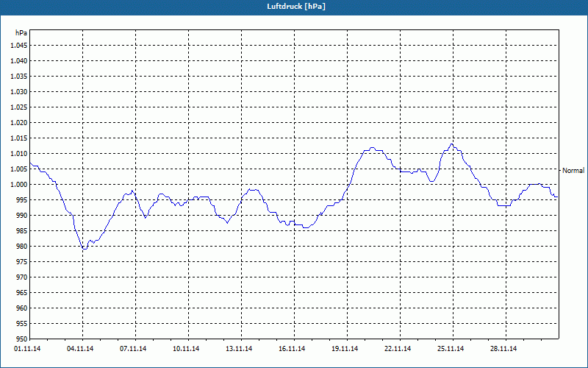
Task: Click the 1.000 pressure label
Action: 19,185
